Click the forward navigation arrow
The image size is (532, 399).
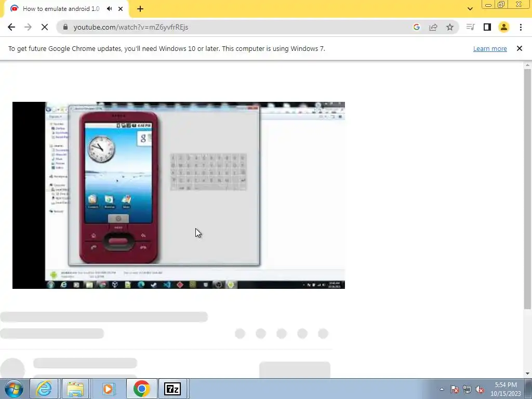coord(28,27)
